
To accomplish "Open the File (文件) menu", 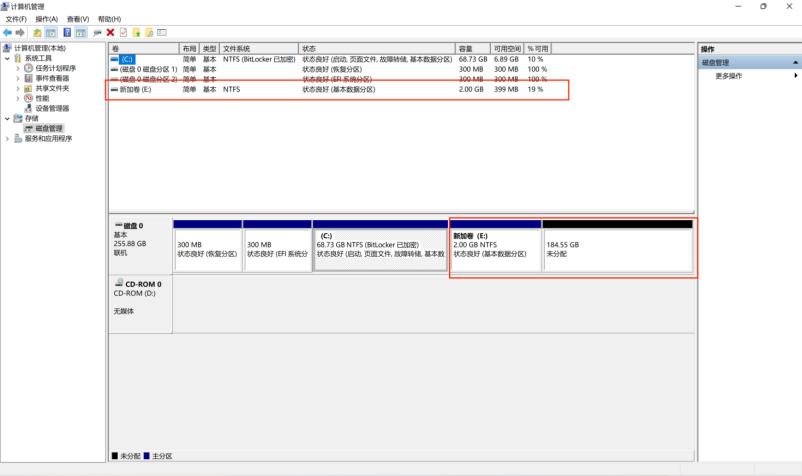I will click(16, 19).
